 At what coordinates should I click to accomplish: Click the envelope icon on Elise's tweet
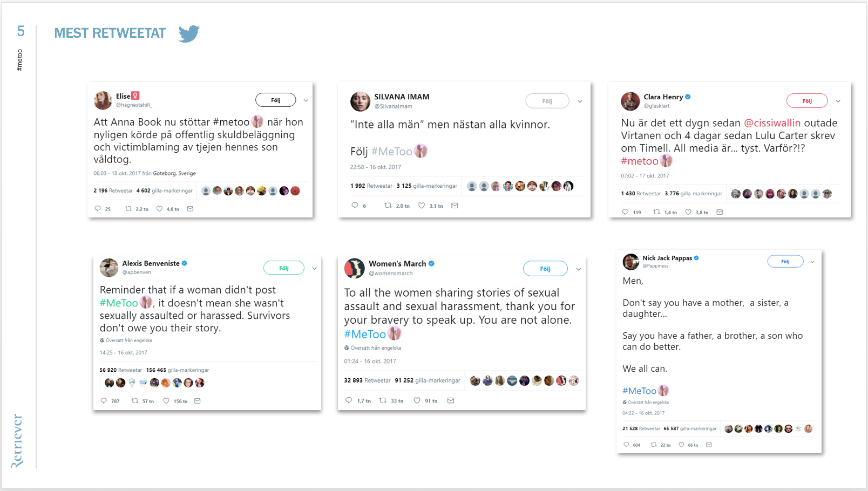[x=190, y=209]
